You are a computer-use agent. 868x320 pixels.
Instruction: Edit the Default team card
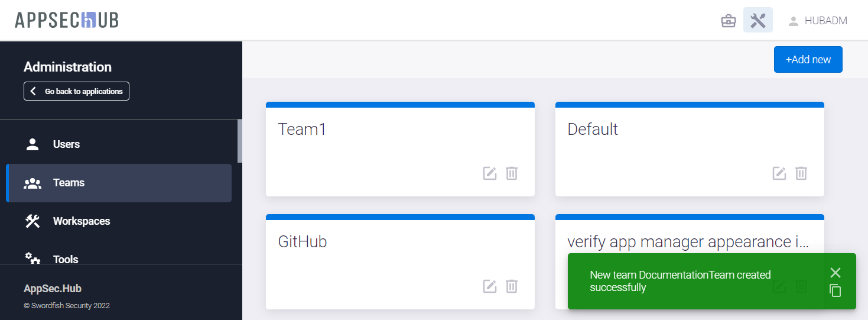pyautogui.click(x=779, y=173)
